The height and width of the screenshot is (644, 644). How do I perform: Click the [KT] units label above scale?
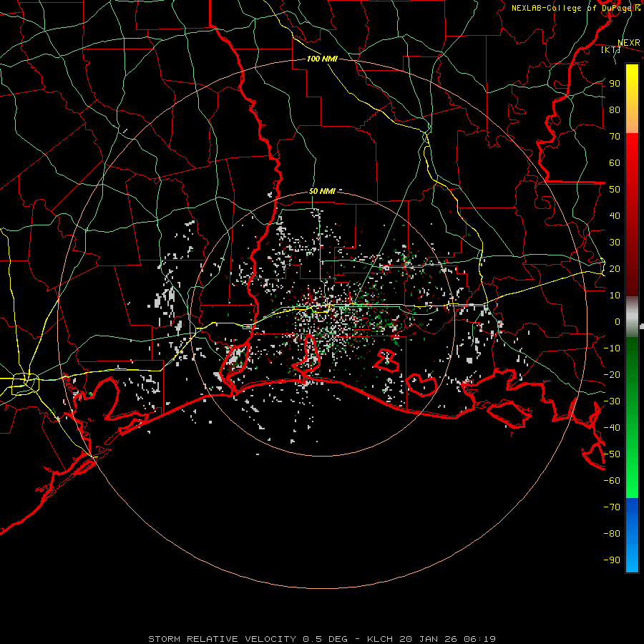click(x=611, y=49)
